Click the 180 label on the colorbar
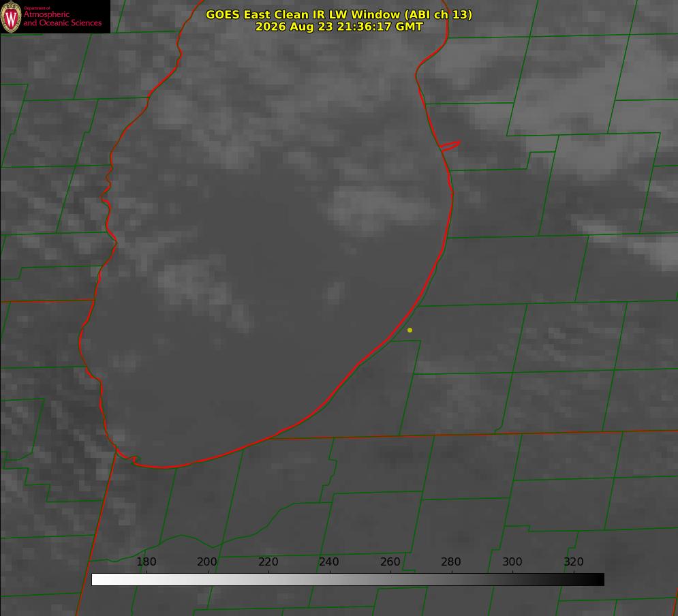The height and width of the screenshot is (616, 678). (147, 561)
